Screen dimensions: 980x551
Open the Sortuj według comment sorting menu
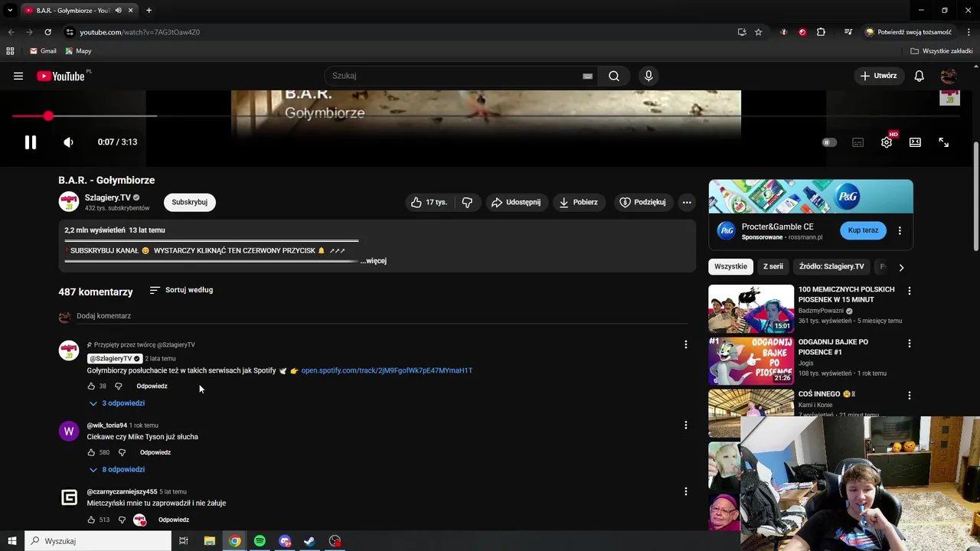click(x=181, y=290)
